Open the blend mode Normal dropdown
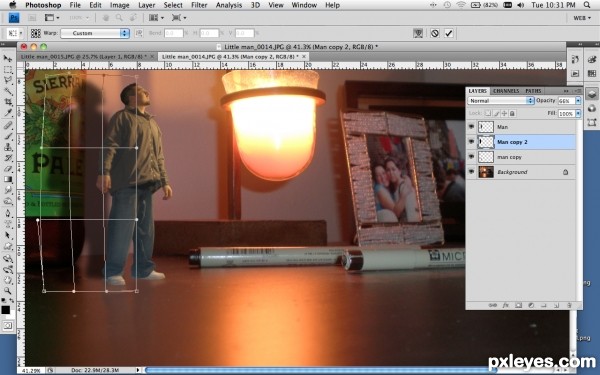Image resolution: width=600 pixels, height=375 pixels. click(x=501, y=101)
